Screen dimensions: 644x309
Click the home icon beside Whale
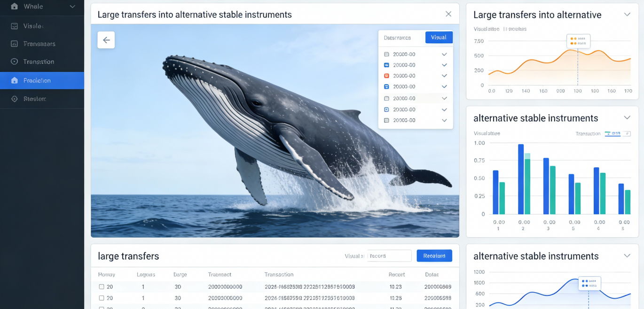pyautogui.click(x=15, y=7)
